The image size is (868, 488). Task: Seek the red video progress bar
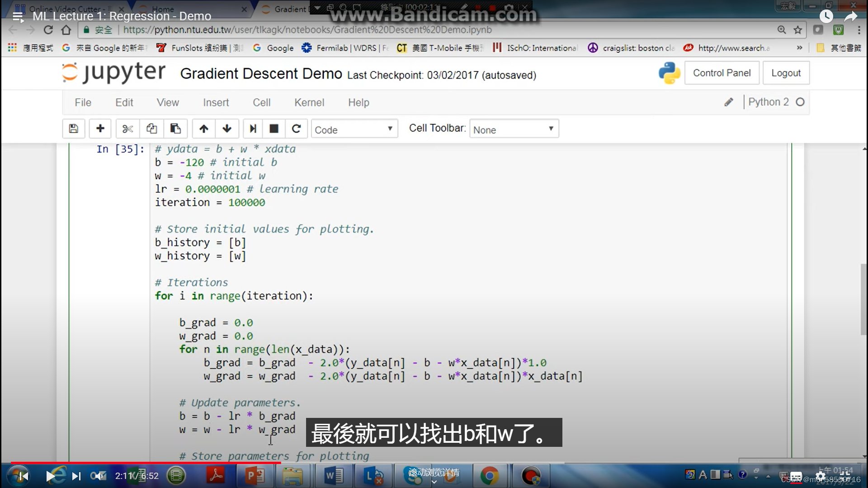pos(146,463)
